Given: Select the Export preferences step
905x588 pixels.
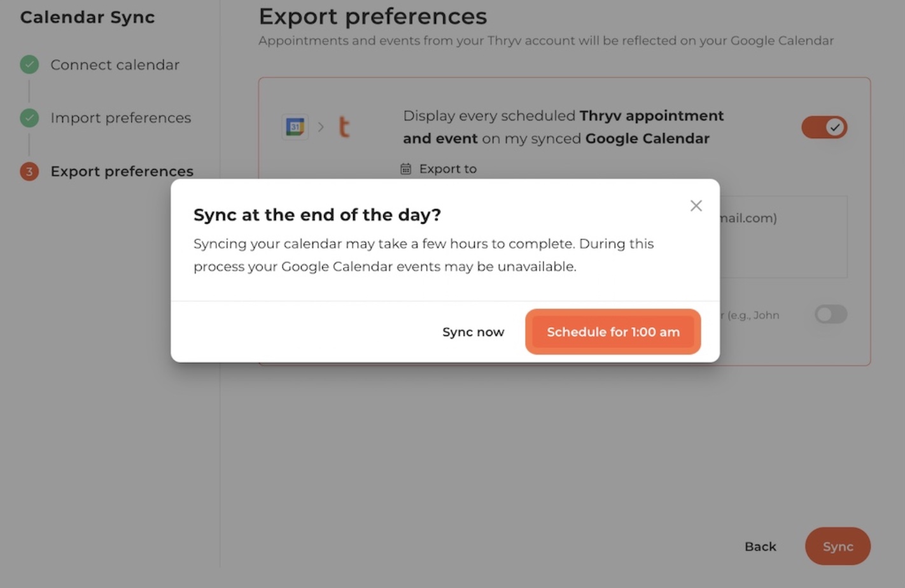Looking at the screenshot, I should [122, 171].
